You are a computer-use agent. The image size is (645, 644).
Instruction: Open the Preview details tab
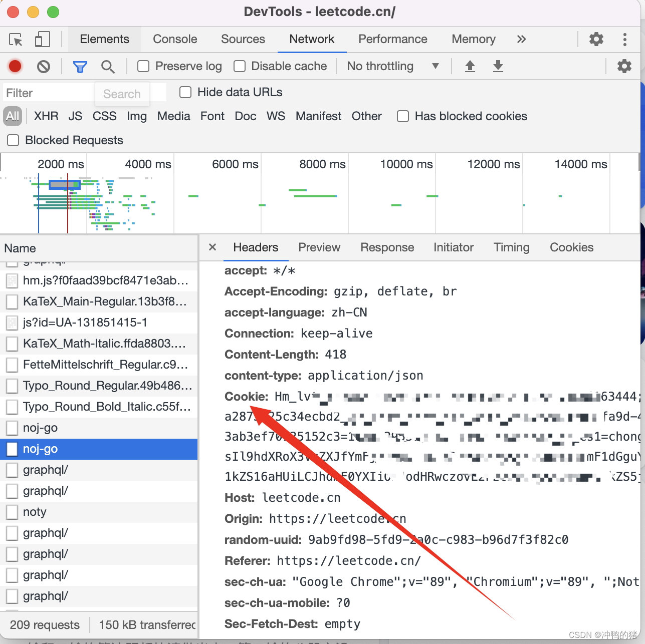point(319,247)
